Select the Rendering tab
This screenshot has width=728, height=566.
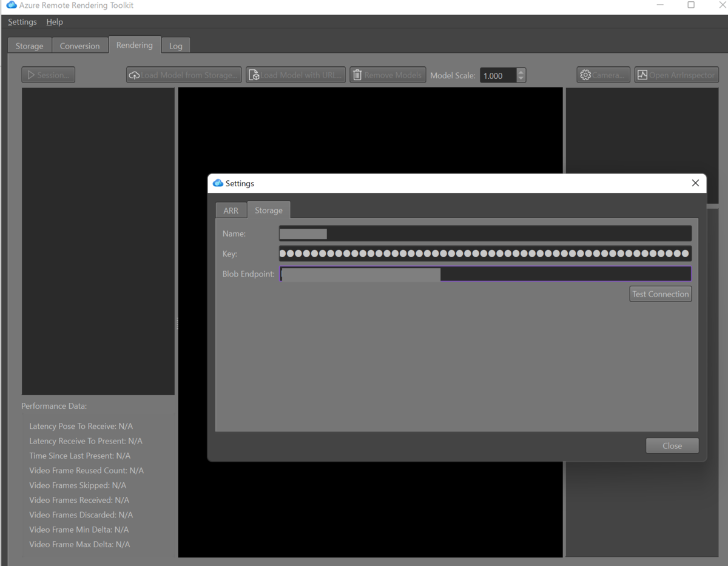pyautogui.click(x=135, y=45)
